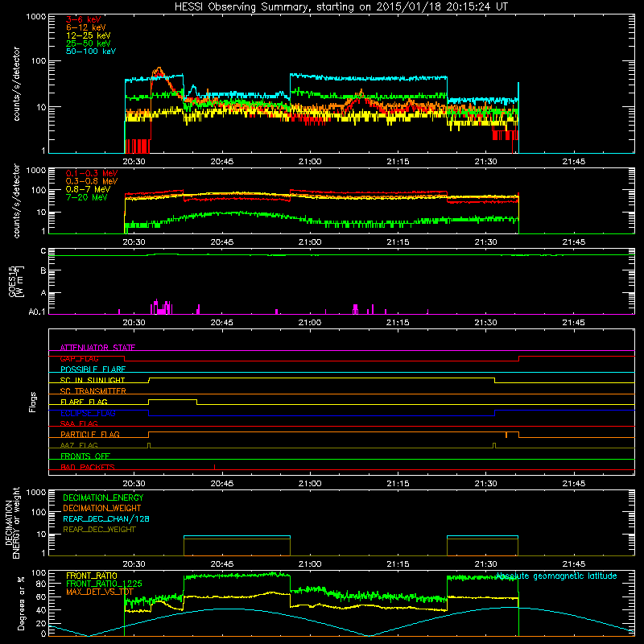This screenshot has width=644, height=644.
Task: Pick the REAR_DEC_CHAN/128 legend label
Action: click(106, 518)
